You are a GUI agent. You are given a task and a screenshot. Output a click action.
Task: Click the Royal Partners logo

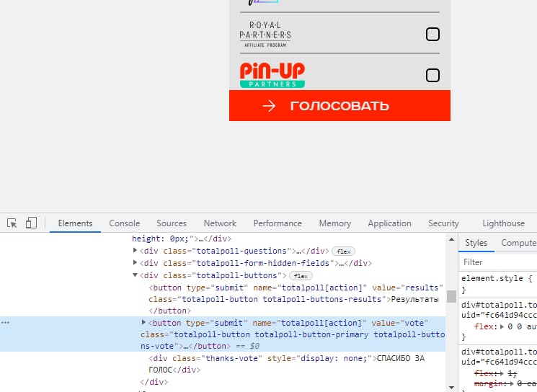point(265,35)
